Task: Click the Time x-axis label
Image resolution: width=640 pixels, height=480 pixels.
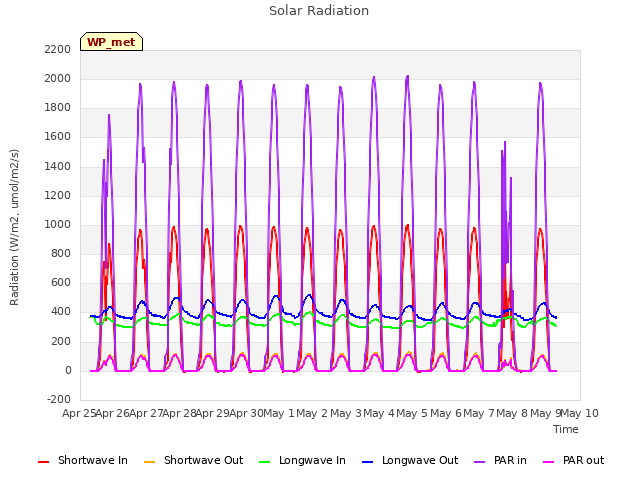Action: tap(566, 429)
